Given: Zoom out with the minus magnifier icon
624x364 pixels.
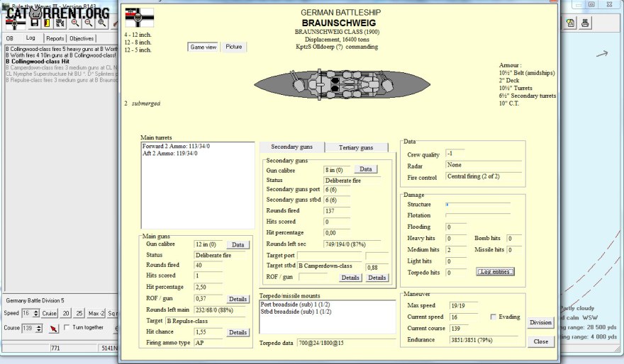Looking at the screenshot, I should tap(89, 23).
